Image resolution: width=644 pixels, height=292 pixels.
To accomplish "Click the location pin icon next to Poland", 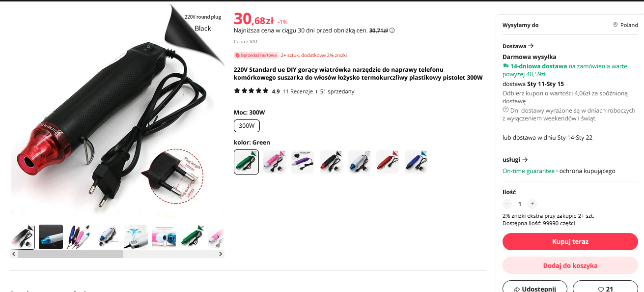I will click(615, 25).
